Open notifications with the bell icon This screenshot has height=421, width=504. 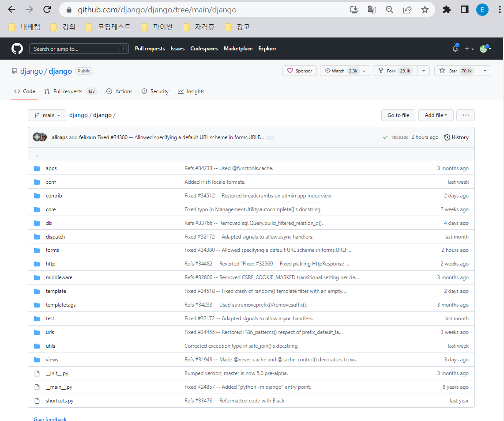[455, 49]
